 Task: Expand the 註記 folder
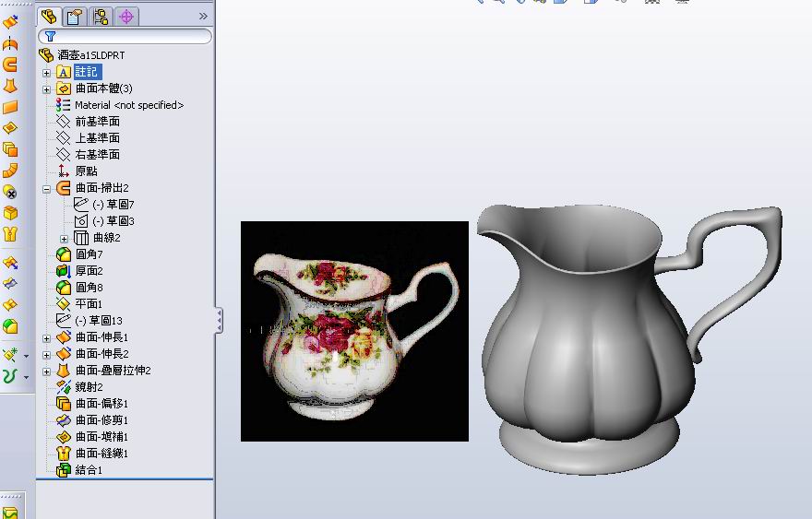point(47,73)
